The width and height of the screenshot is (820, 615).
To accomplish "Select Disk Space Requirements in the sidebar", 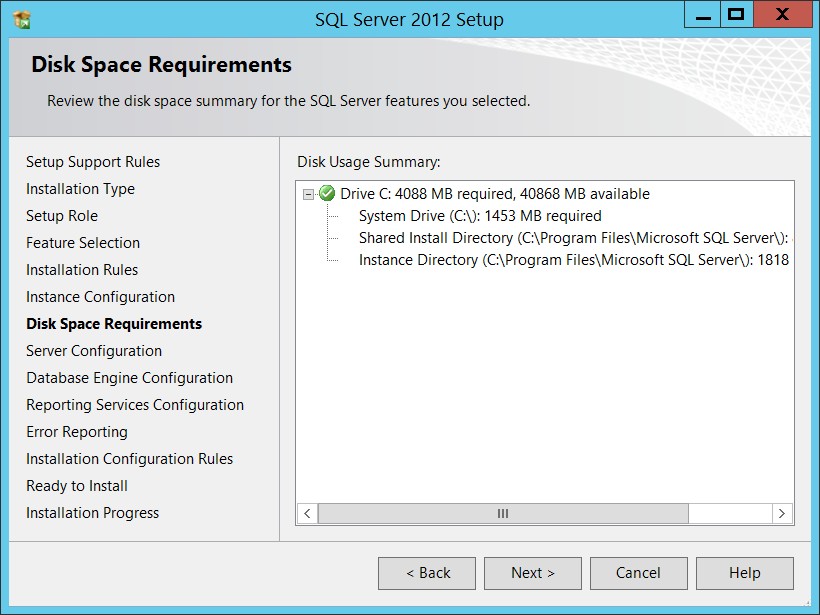I will point(114,324).
